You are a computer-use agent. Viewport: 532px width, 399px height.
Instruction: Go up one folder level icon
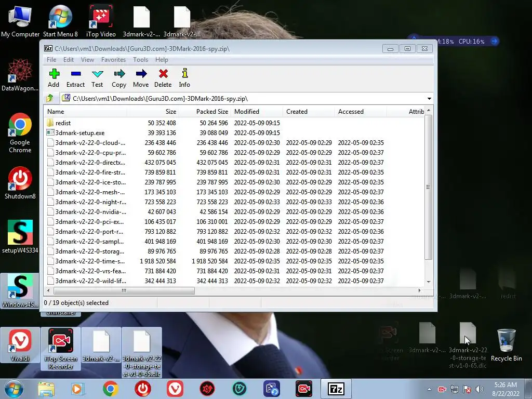[50, 98]
